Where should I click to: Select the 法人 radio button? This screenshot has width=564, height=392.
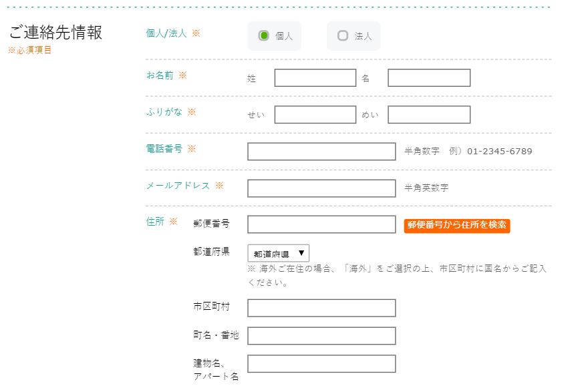pyautogui.click(x=343, y=35)
